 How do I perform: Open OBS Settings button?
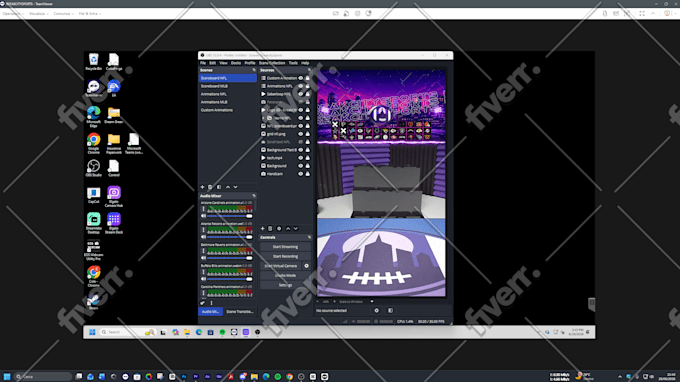click(x=285, y=285)
